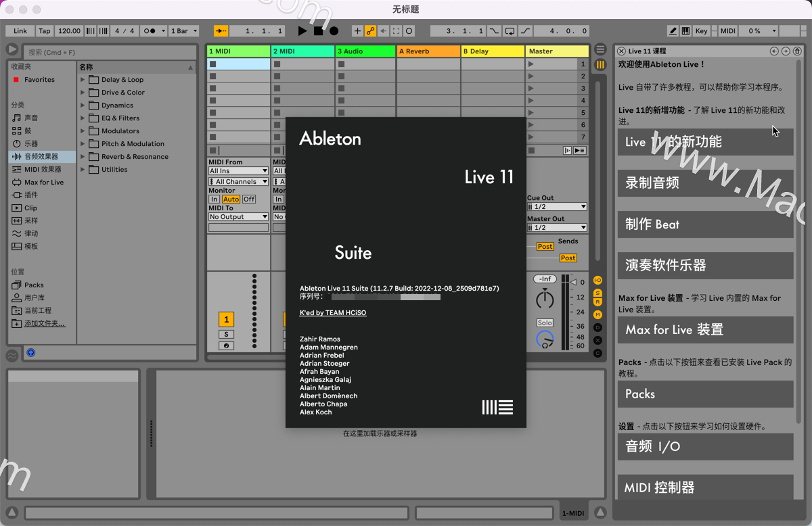The width and height of the screenshot is (812, 526).
Task: Toggle the Arrangement Loop switch
Action: (510, 31)
